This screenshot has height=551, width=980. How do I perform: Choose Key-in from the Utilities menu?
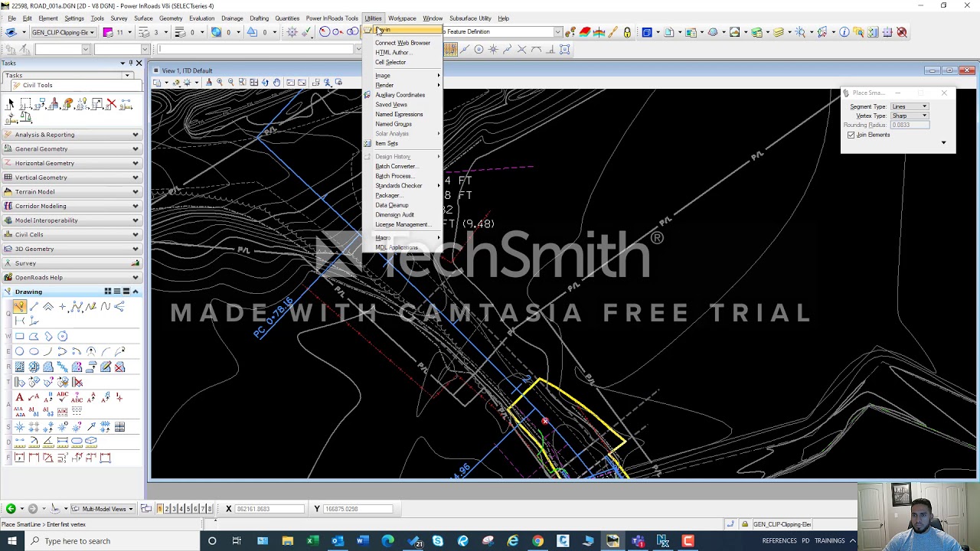click(403, 31)
